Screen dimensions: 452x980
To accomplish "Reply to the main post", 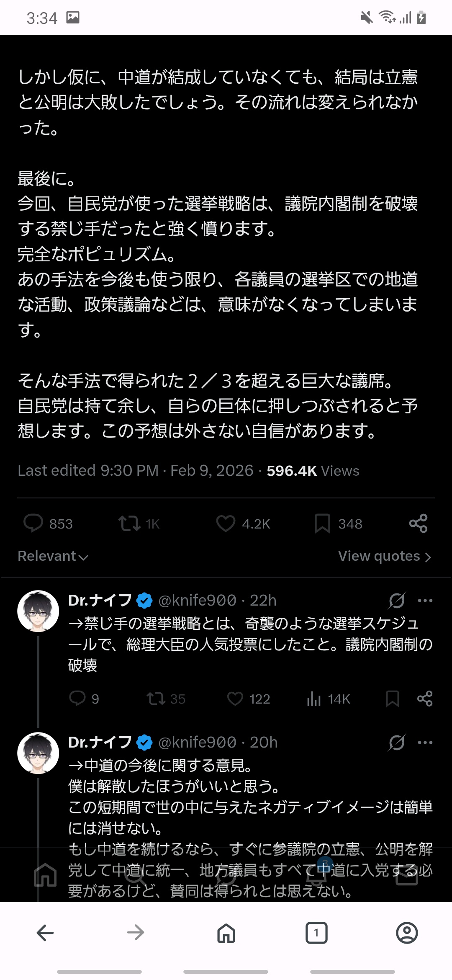I will click(x=33, y=524).
